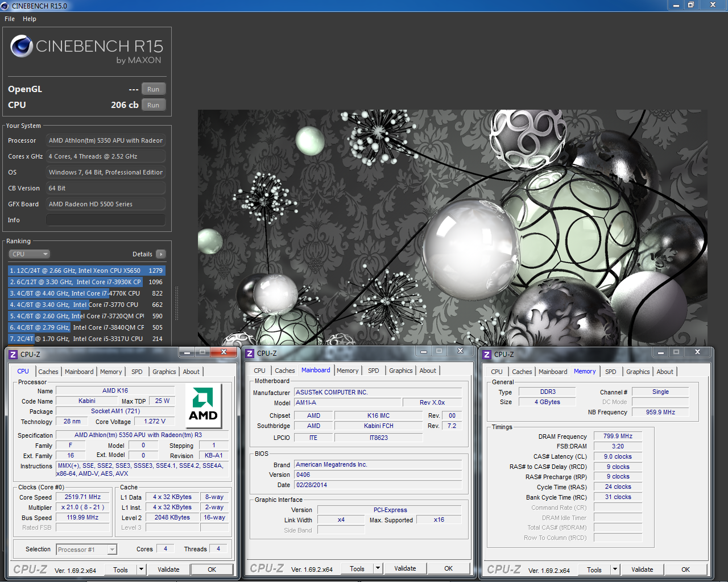Click Mainboard model value AM1I-A
This screenshot has width=728, height=582.
[x=348, y=402]
